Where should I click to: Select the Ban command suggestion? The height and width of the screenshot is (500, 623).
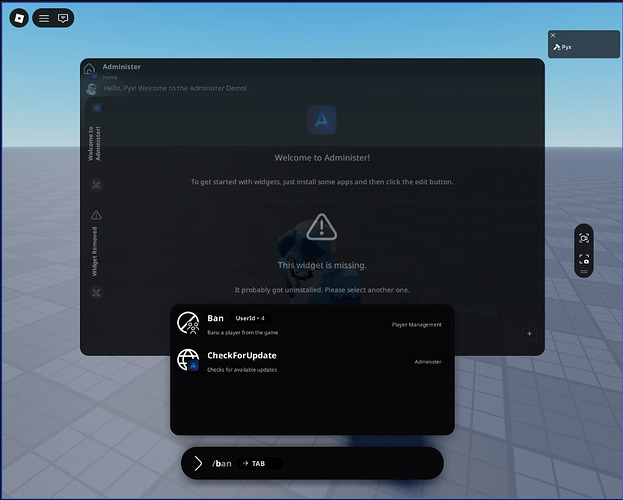point(312,324)
